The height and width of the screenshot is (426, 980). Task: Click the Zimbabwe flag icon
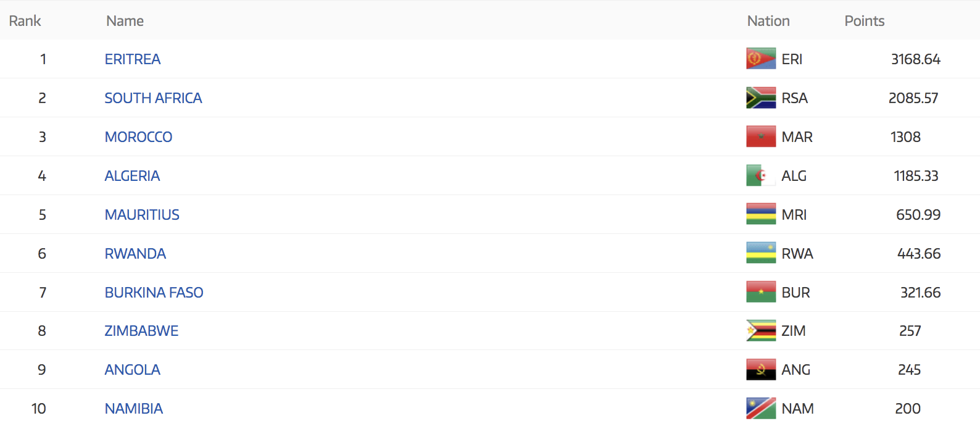coord(760,331)
